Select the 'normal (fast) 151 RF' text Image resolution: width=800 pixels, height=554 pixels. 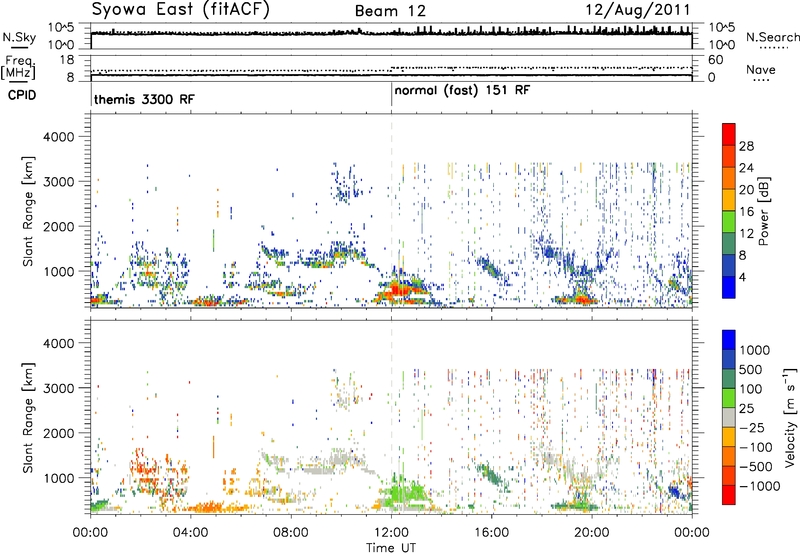462,91
